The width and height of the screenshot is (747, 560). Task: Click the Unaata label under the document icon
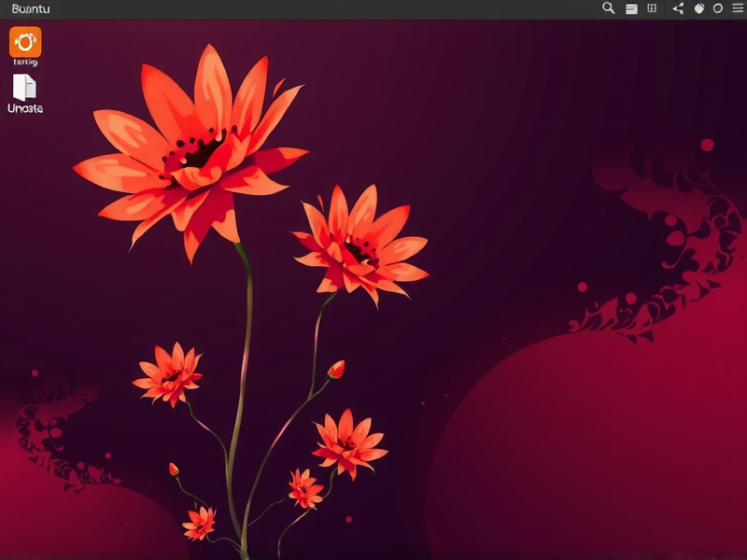25,108
